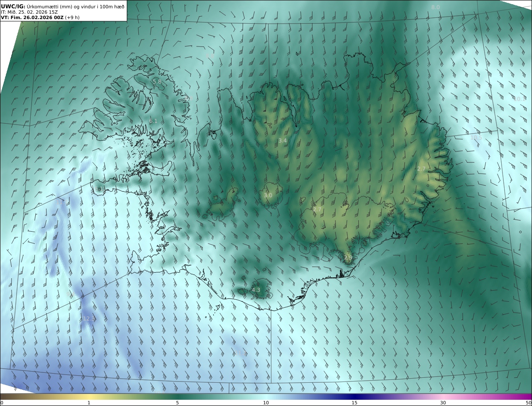Click the 5 tick label on the color scale
532x406 pixels.
coord(177,403)
